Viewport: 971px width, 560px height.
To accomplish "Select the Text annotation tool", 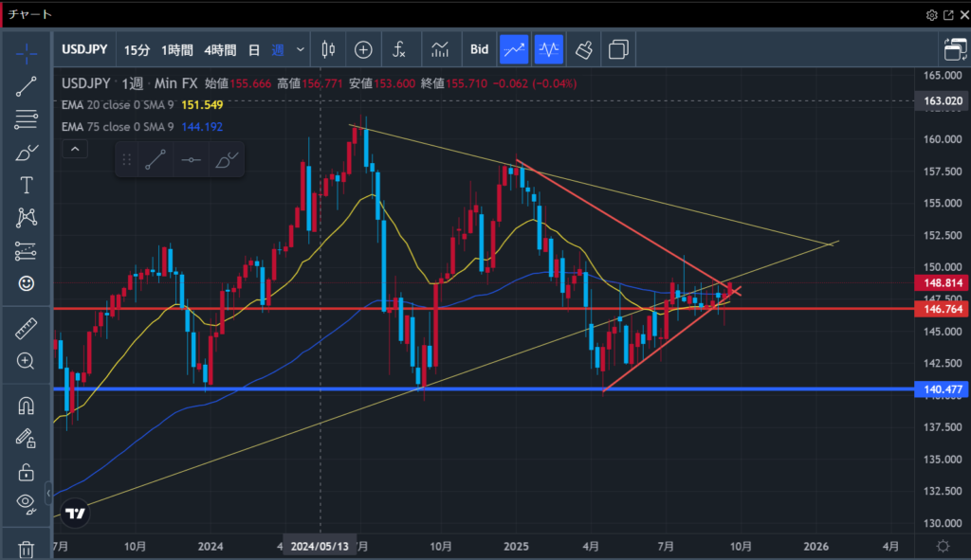I will (26, 185).
